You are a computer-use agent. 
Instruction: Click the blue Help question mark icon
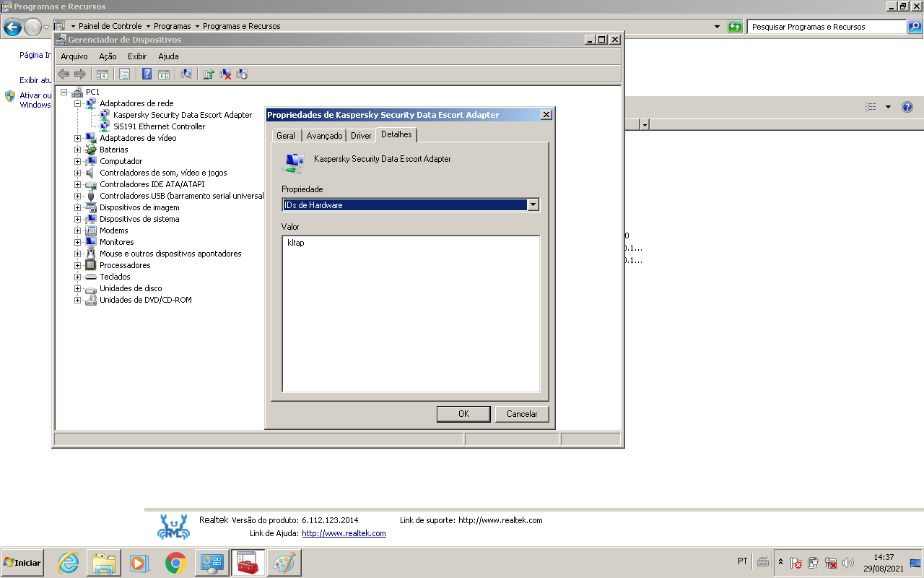coord(147,74)
